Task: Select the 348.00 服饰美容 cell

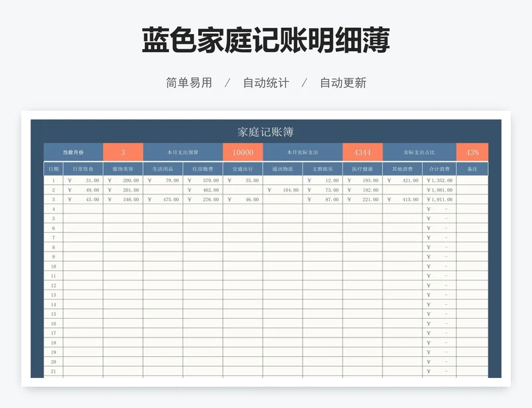Action: pos(123,200)
